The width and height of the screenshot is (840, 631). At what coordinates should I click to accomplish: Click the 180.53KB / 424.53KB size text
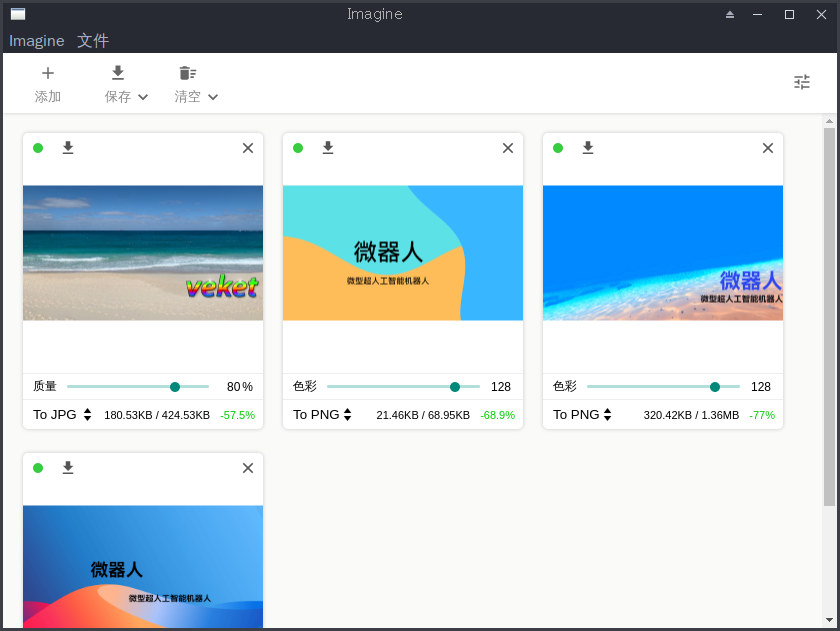click(157, 415)
